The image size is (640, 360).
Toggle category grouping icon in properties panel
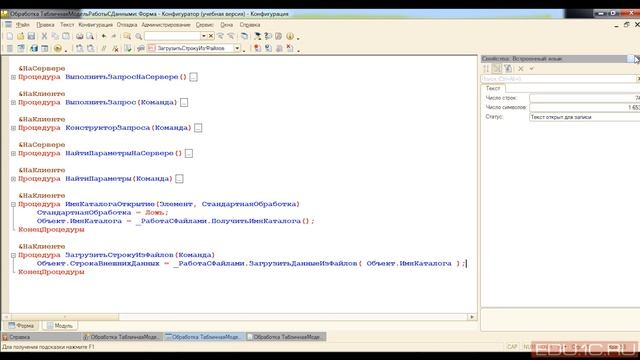click(x=497, y=69)
